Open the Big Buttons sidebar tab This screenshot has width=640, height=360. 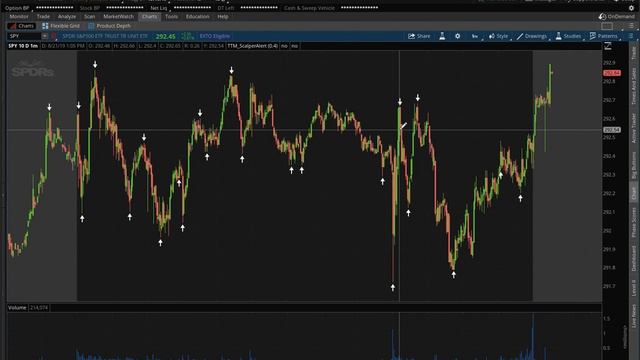633,165
